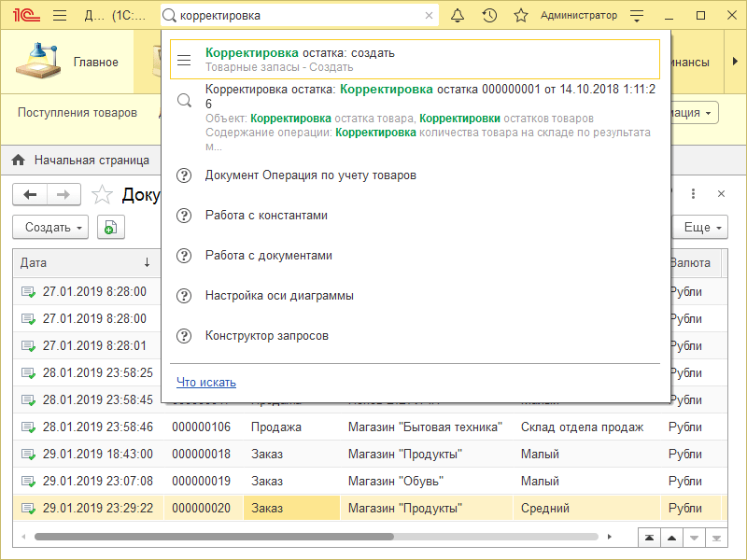Image resolution: width=747 pixels, height=560 pixels.
Task: Select row dated 27.01.2019 8:28:01
Action: [86, 345]
